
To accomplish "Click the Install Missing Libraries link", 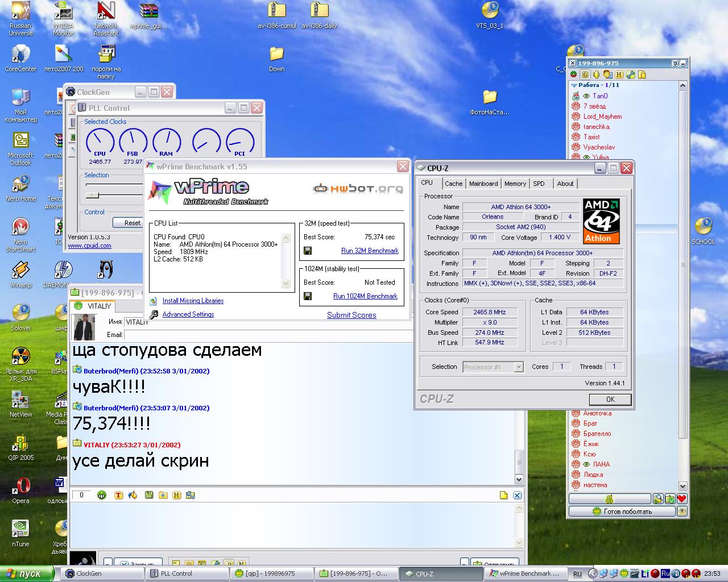I will click(x=193, y=301).
